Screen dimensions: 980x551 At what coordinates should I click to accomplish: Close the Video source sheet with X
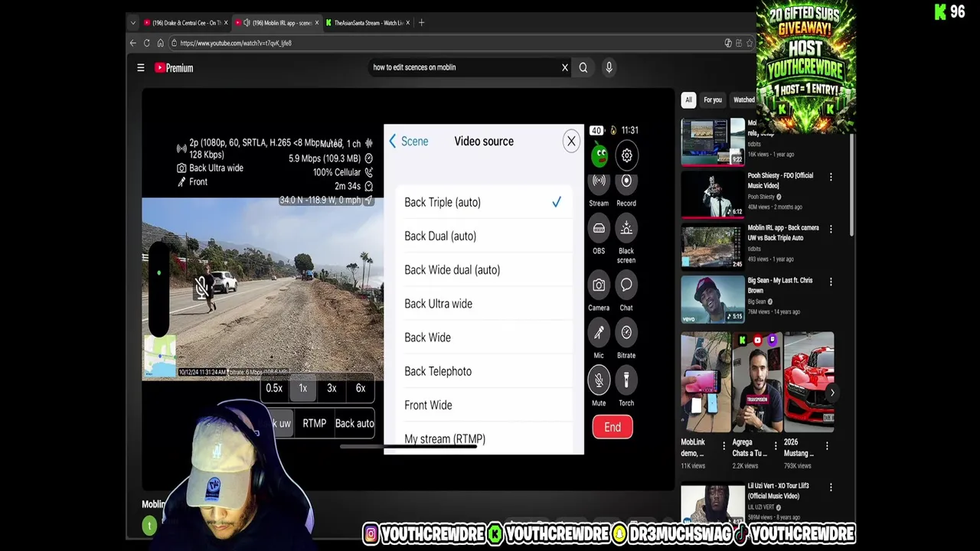571,141
